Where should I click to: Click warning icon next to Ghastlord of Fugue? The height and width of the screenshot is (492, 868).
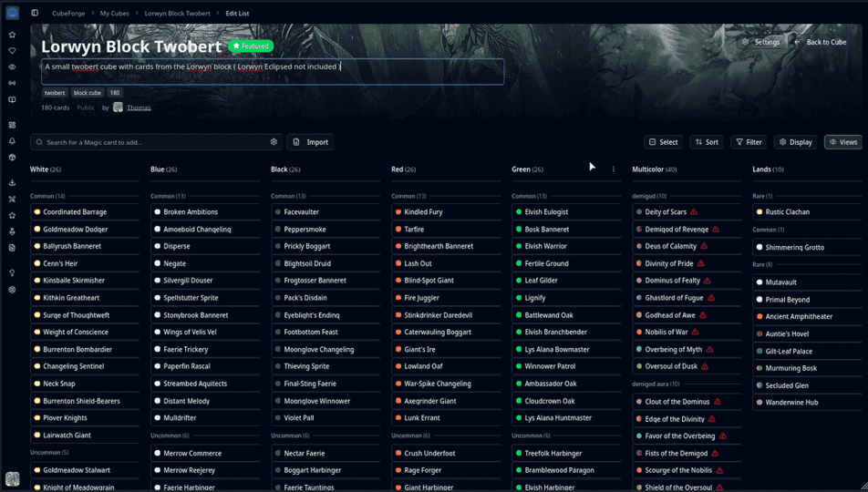(x=711, y=298)
